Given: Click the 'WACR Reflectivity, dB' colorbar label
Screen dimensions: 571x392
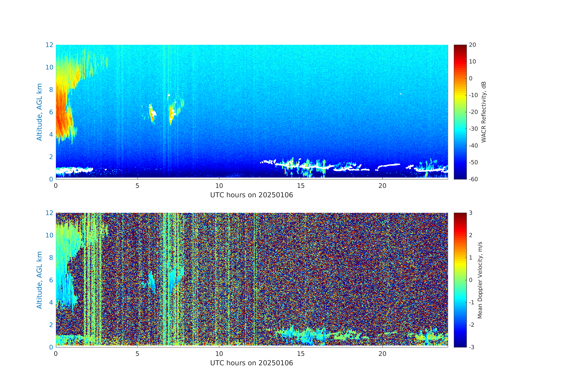Looking at the screenshot, I should tap(484, 112).
